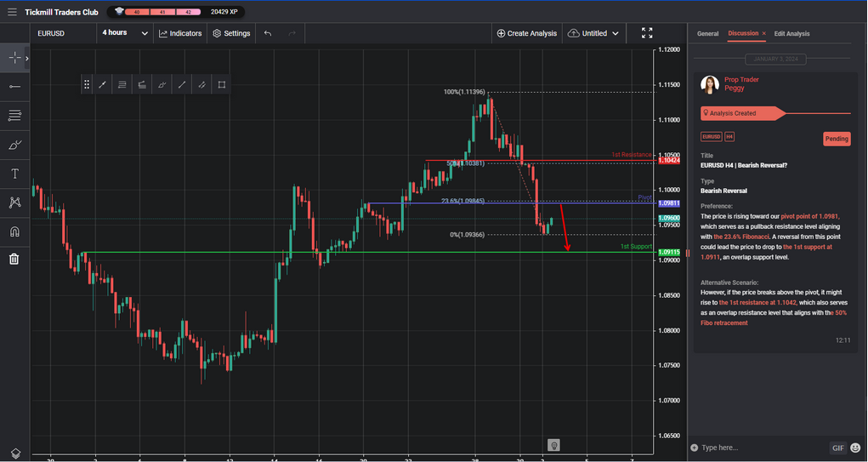Open the 4 hours timeframe dropdown
The width and height of the screenshot is (868, 462).
point(125,33)
